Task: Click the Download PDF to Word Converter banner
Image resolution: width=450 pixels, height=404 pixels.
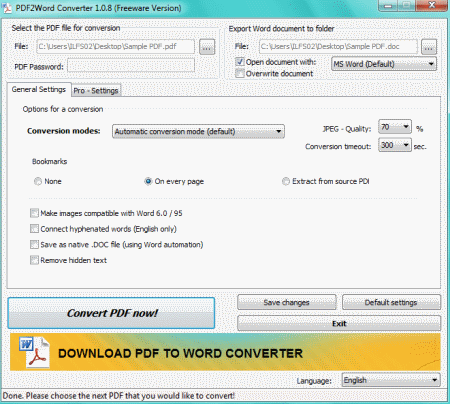Action: [x=225, y=352]
